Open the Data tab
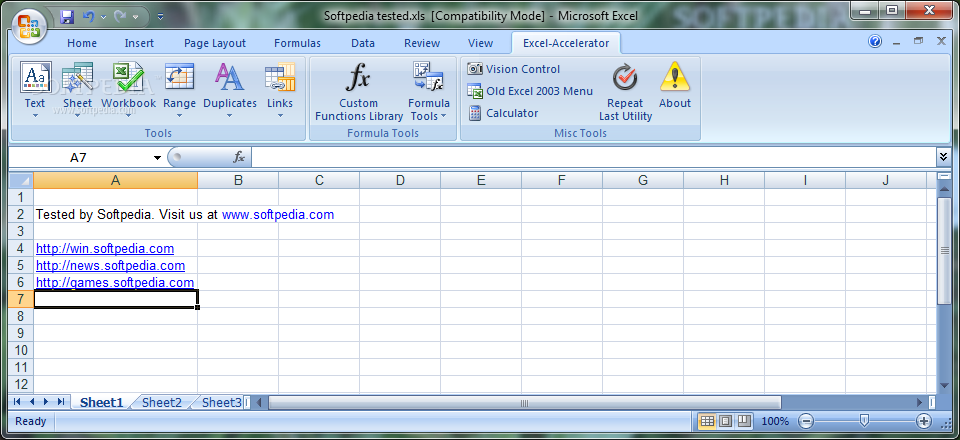 click(363, 43)
